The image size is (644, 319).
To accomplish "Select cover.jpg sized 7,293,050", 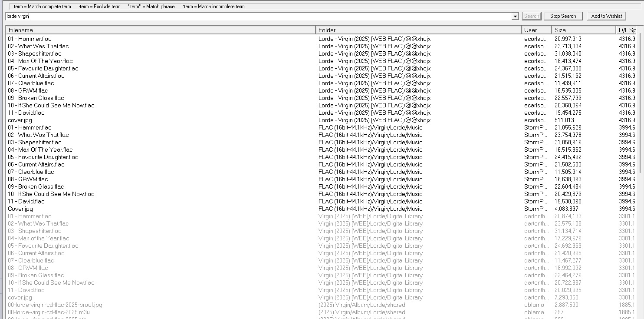I will click(x=20, y=297).
